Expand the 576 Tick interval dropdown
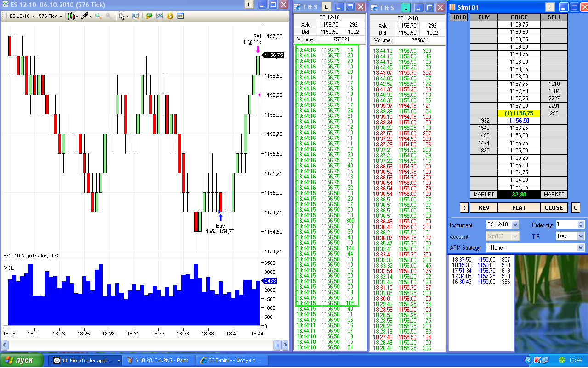The height and width of the screenshot is (368, 588). click(51, 16)
